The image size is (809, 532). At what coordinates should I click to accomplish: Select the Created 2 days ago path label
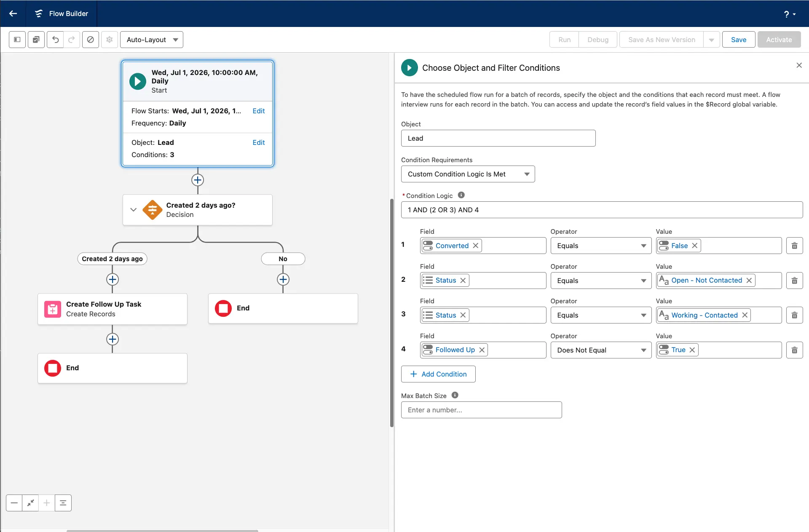tap(113, 259)
